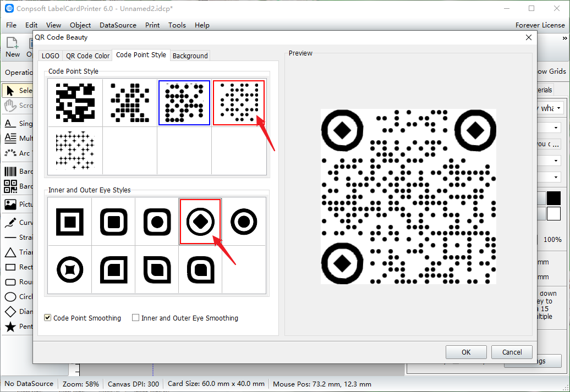The image size is (570, 392).
Task: Click the Zoom: 58% status entry
Action: click(81, 384)
